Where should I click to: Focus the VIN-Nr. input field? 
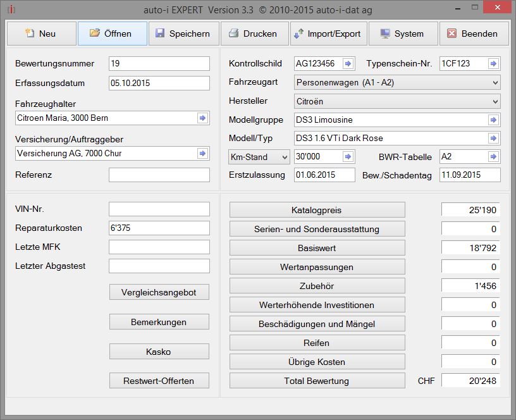(159, 209)
